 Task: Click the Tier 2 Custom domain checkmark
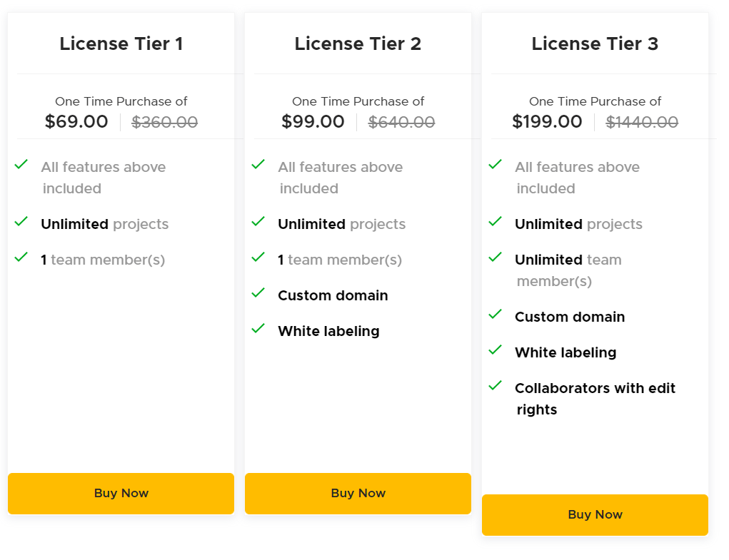tap(258, 293)
